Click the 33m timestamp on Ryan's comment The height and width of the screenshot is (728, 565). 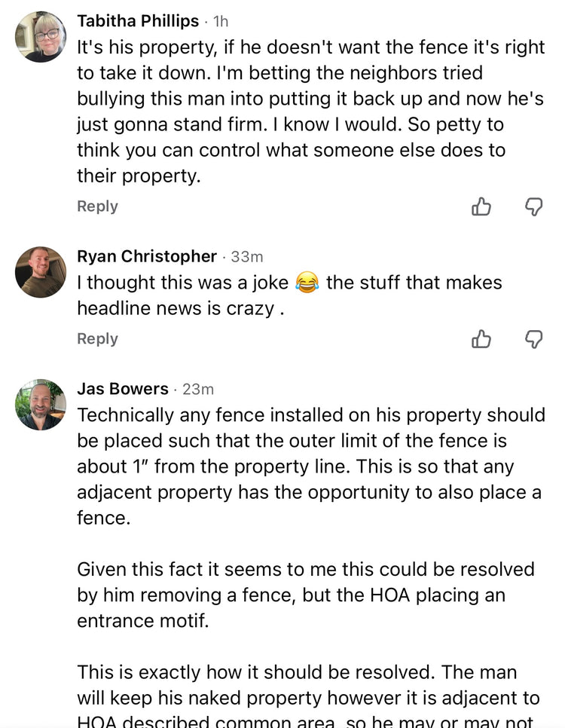(x=247, y=257)
